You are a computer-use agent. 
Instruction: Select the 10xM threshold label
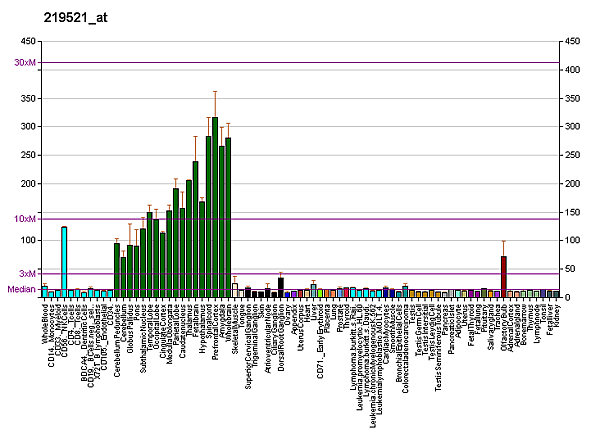[24, 218]
